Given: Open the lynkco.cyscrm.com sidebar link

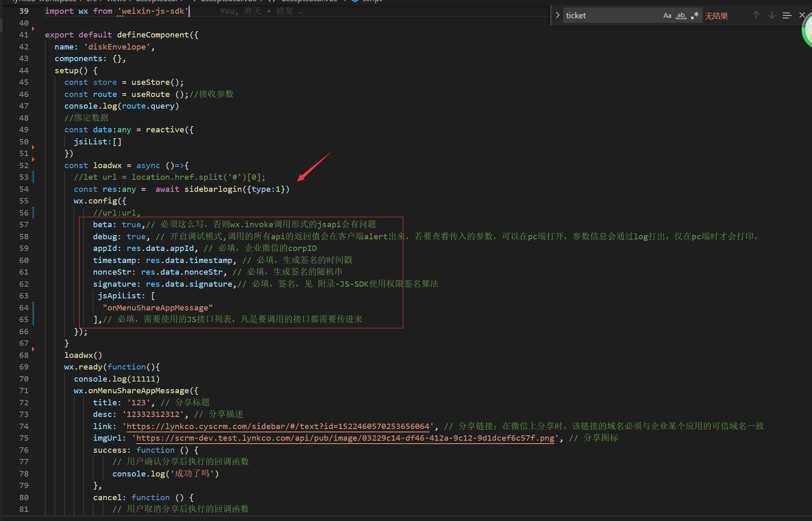Looking at the screenshot, I should point(278,427).
